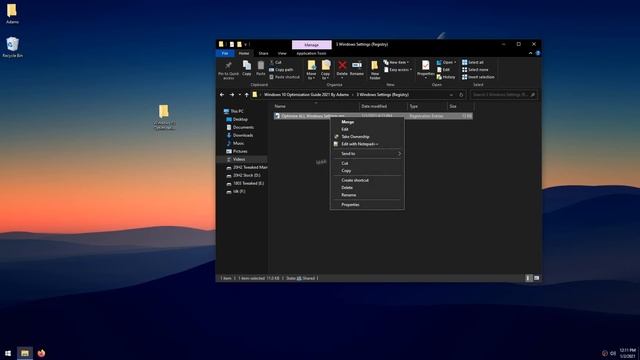Image resolution: width=640 pixels, height=360 pixels.
Task: Expand the Send to submenu
Action: (367, 153)
